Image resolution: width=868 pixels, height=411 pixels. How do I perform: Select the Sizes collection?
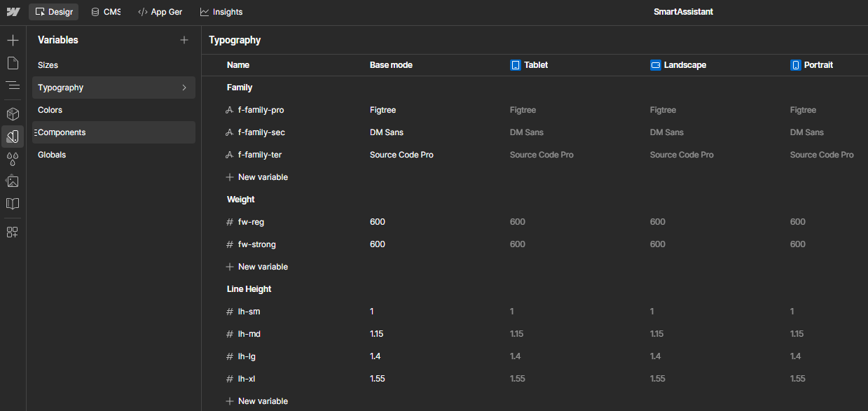pyautogui.click(x=113, y=65)
